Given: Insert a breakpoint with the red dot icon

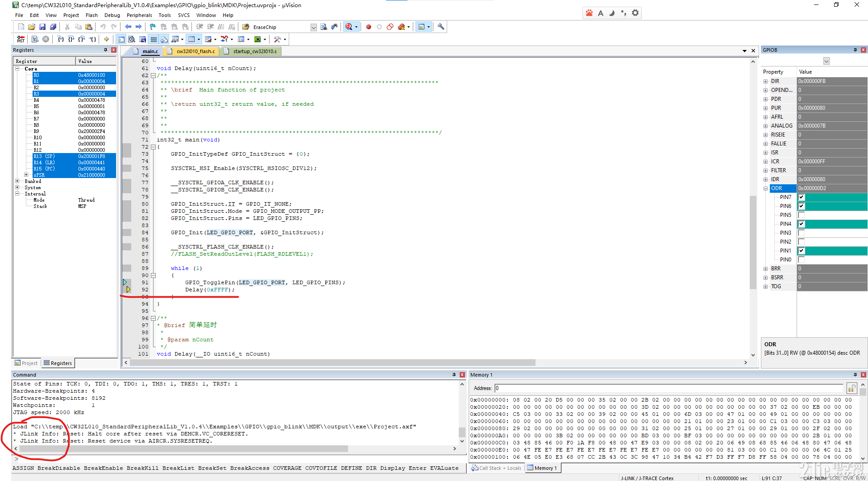Looking at the screenshot, I should click(x=369, y=27).
